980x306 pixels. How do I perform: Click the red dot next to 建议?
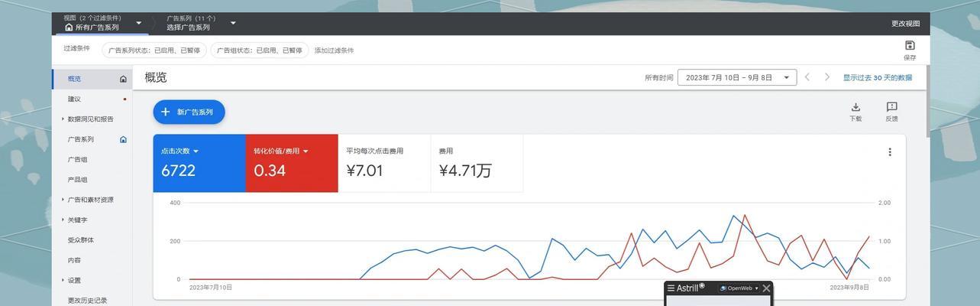125,99
